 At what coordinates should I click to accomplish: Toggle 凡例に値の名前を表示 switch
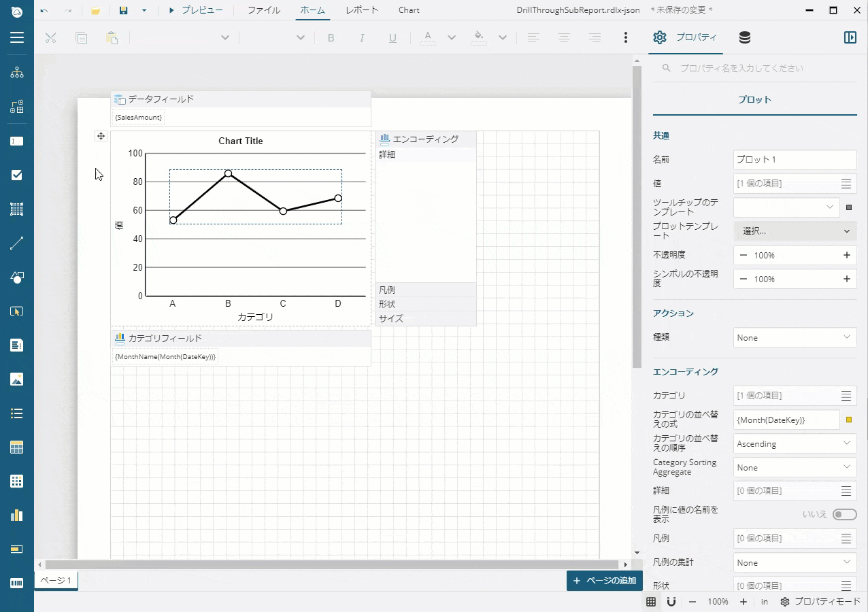click(844, 514)
